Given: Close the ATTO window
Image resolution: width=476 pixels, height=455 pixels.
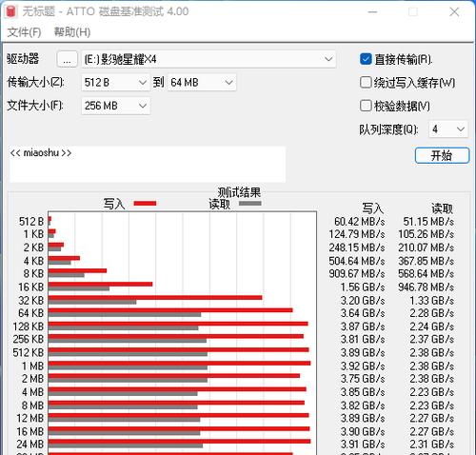Looking at the screenshot, I should pos(454,12).
